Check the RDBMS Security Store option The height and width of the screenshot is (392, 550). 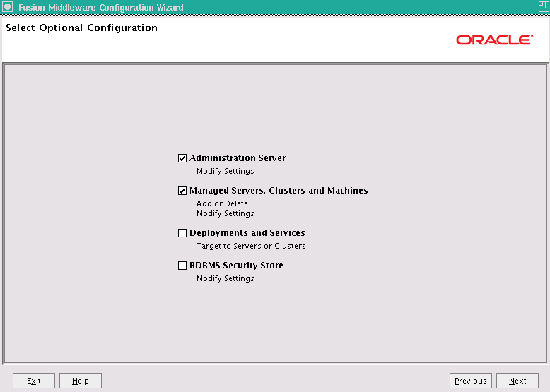182,266
